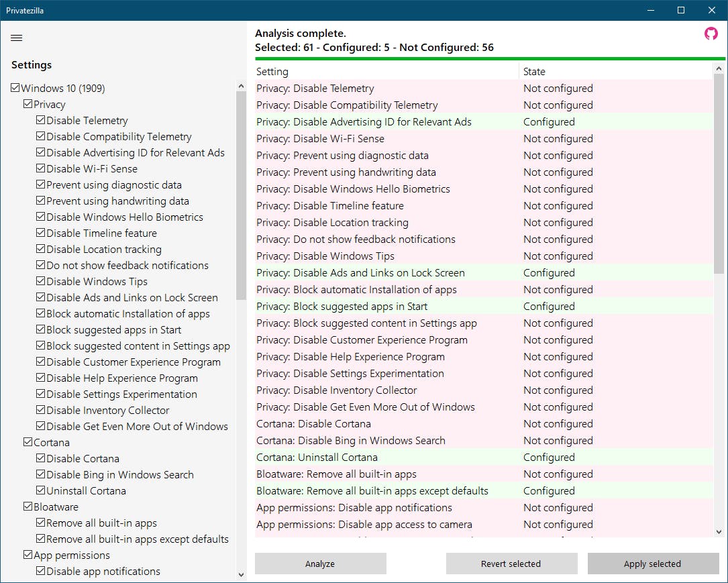The width and height of the screenshot is (728, 583).
Task: Sort by the Setting column header
Action: point(386,72)
